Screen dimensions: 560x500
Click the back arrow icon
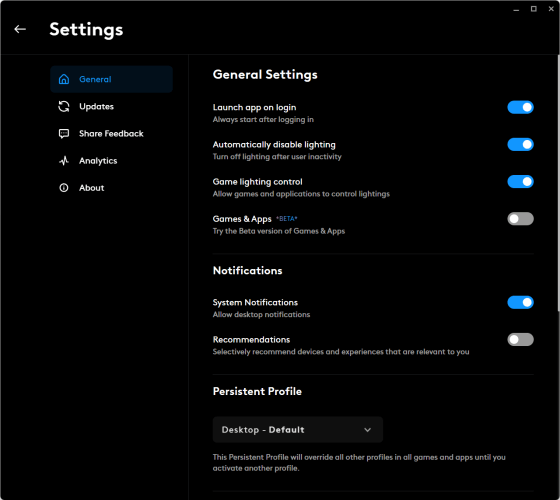[20, 29]
